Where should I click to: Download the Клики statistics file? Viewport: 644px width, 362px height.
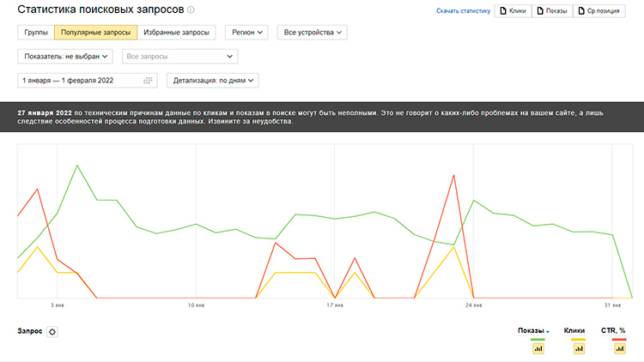click(x=513, y=12)
